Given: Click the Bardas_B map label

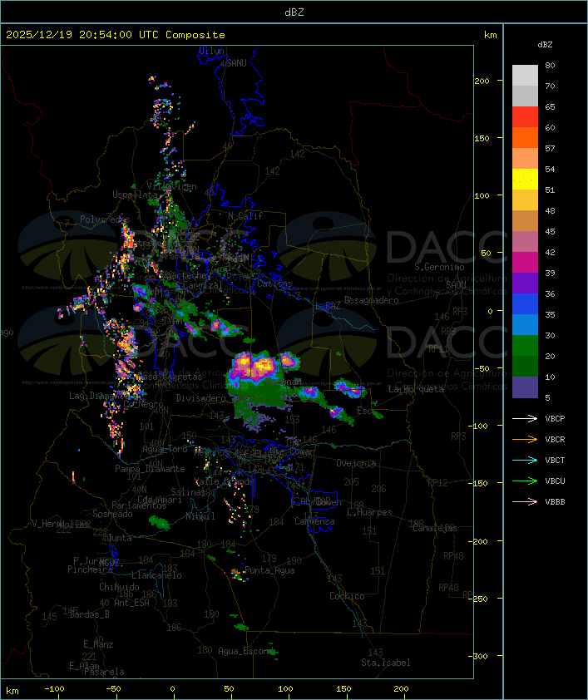Looking at the screenshot, I should [x=89, y=614].
